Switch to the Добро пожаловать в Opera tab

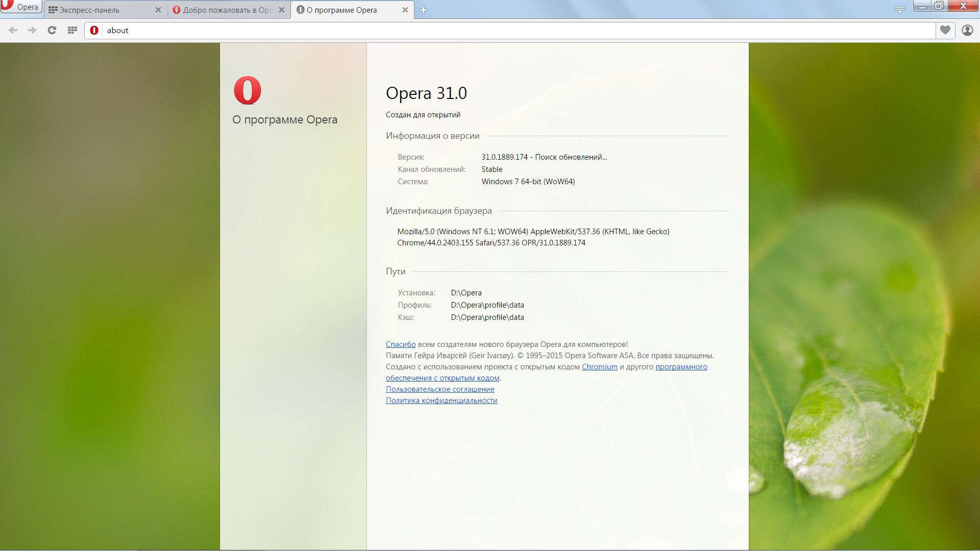(x=229, y=10)
